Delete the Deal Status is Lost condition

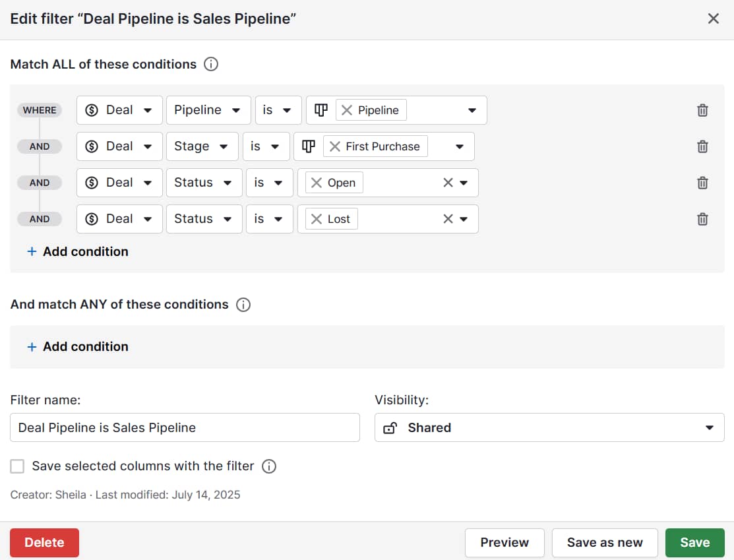tap(702, 218)
